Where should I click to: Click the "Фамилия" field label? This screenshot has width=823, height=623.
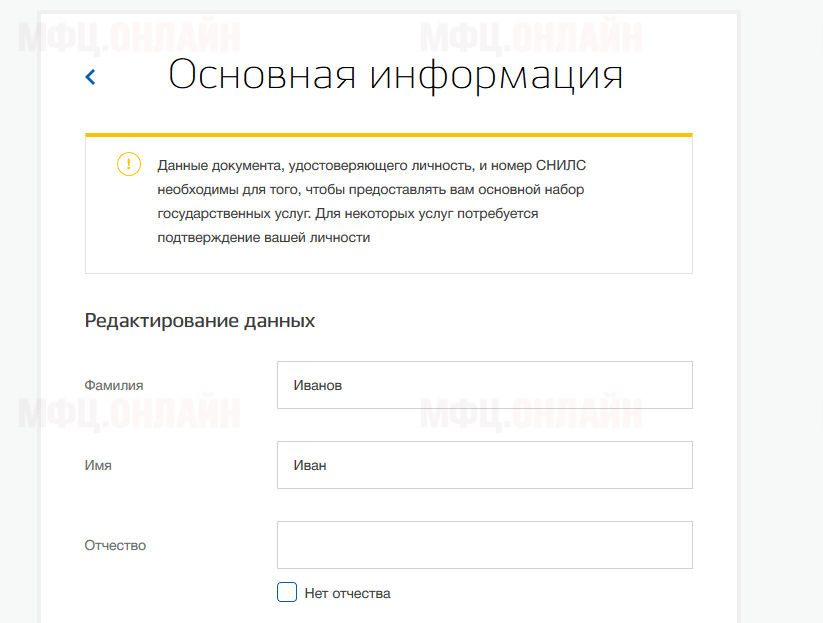[114, 385]
